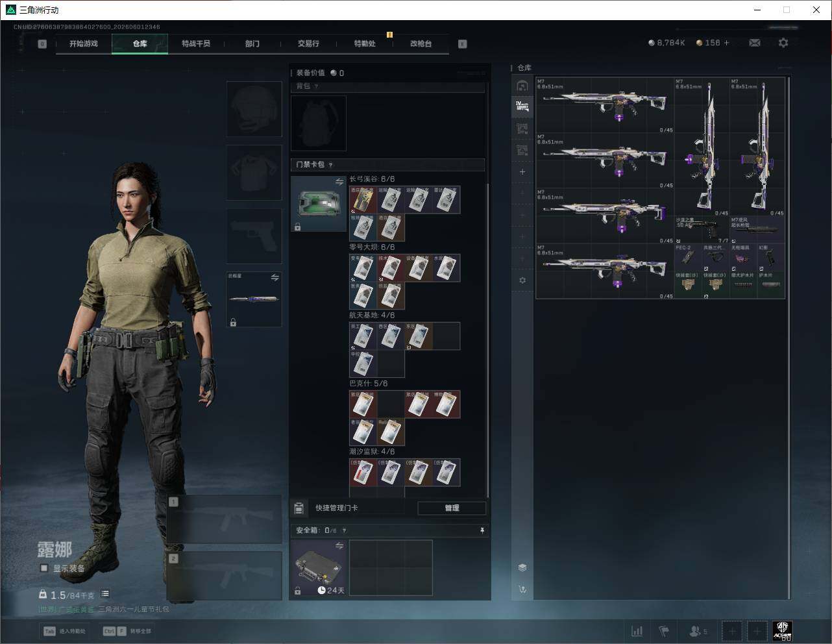Open the mail envelope icon
Screen dimensions: 832x644
click(755, 43)
